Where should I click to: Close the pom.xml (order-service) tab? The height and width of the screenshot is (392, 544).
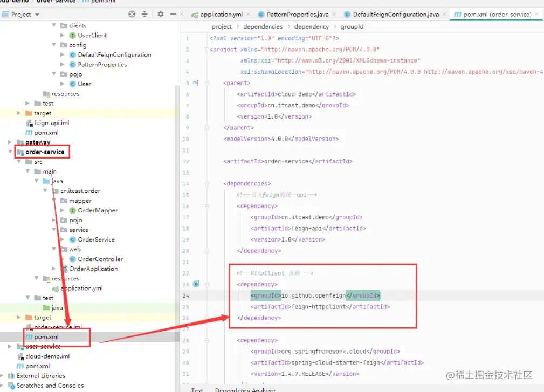pyautogui.click(x=536, y=14)
